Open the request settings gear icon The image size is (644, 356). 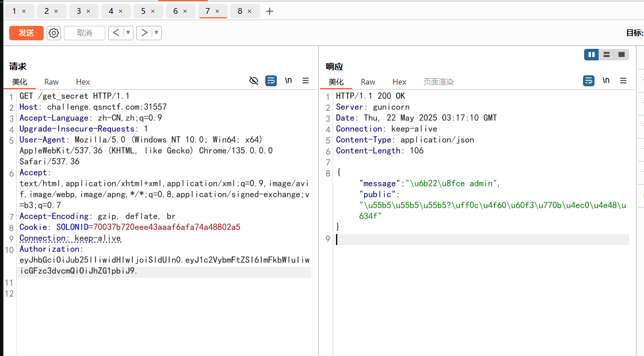54,33
